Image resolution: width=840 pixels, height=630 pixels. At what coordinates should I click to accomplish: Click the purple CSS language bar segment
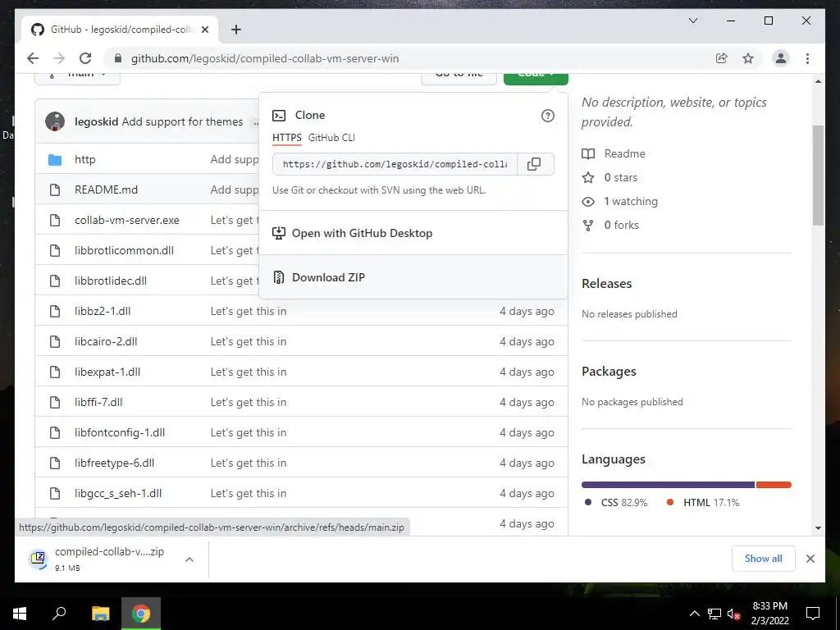668,485
